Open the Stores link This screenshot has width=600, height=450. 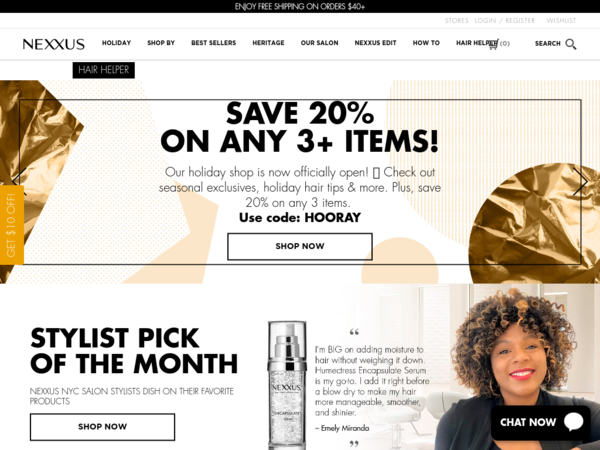pos(457,21)
